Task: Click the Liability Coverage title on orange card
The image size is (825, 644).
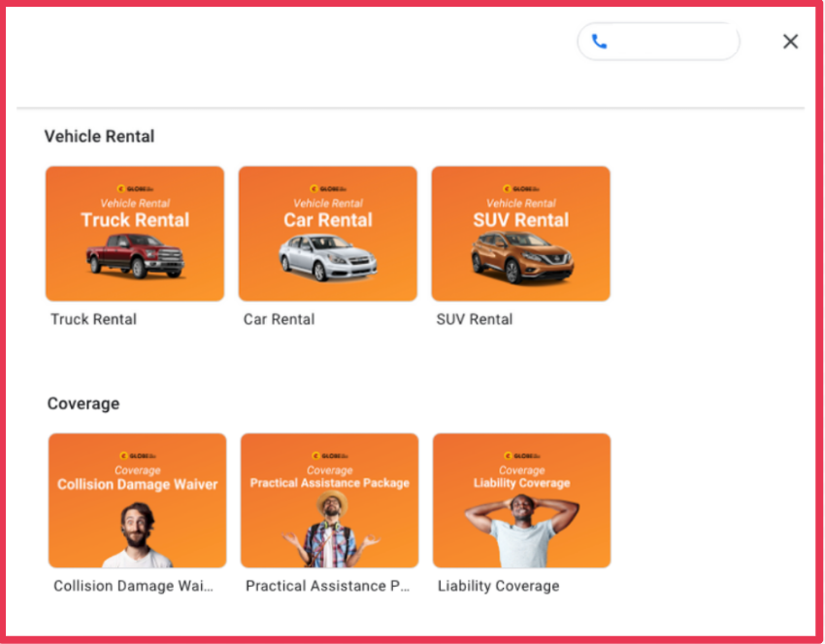Action: point(521,483)
